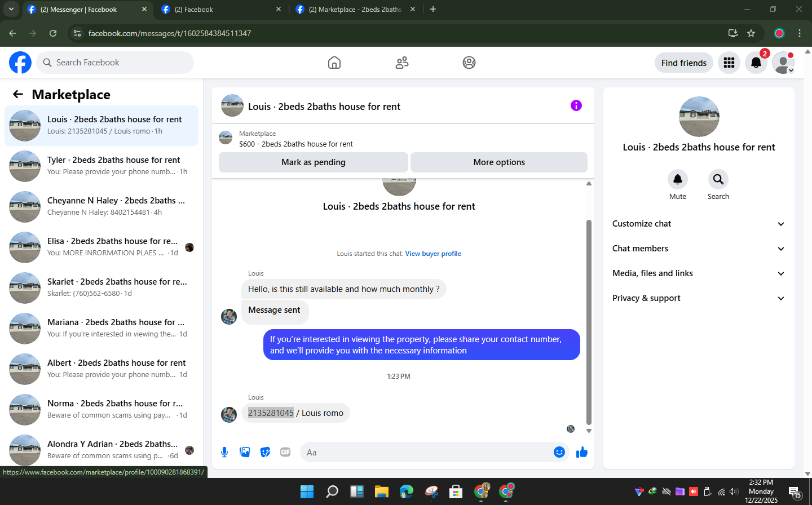Viewport: 812px width, 505px height.
Task: Close the Messenger tab
Action: [x=144, y=10]
